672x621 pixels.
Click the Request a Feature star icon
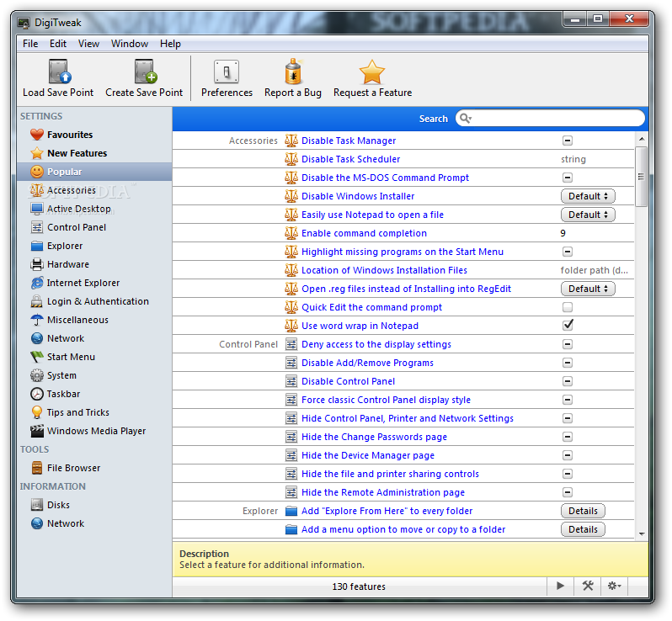372,72
